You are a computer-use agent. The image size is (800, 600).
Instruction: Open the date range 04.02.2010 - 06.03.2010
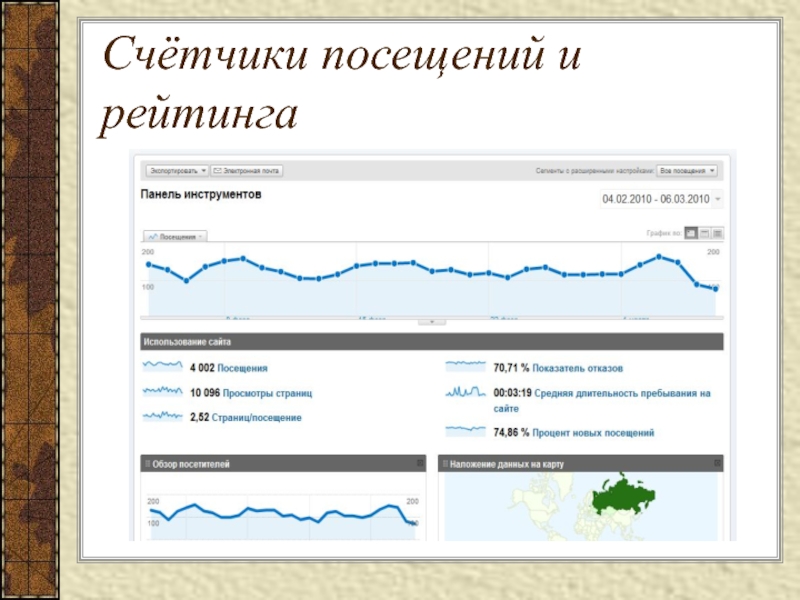[661, 199]
